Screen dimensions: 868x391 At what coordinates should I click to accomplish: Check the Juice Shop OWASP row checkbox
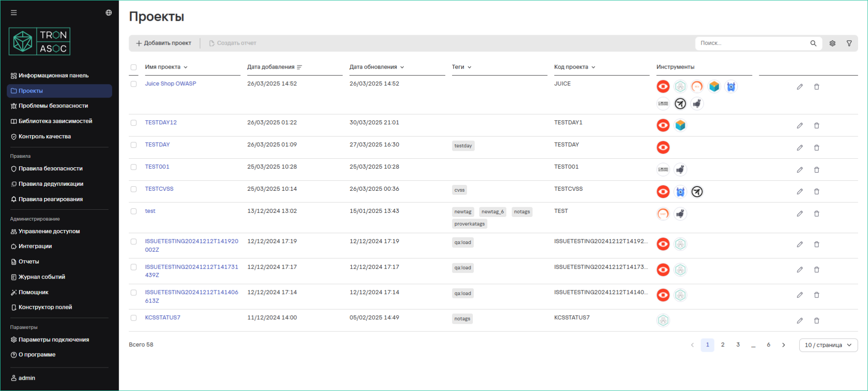click(x=134, y=84)
